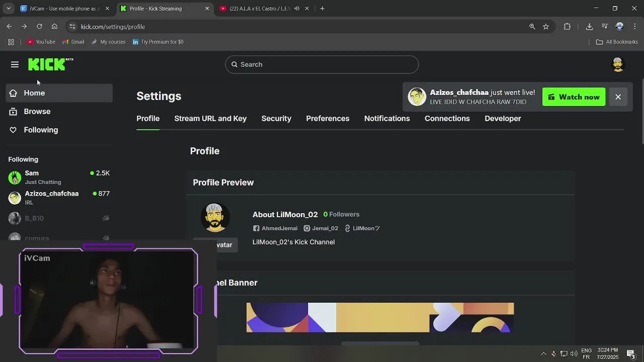
Task: Expand hidden system tray icons
Action: pos(543,353)
